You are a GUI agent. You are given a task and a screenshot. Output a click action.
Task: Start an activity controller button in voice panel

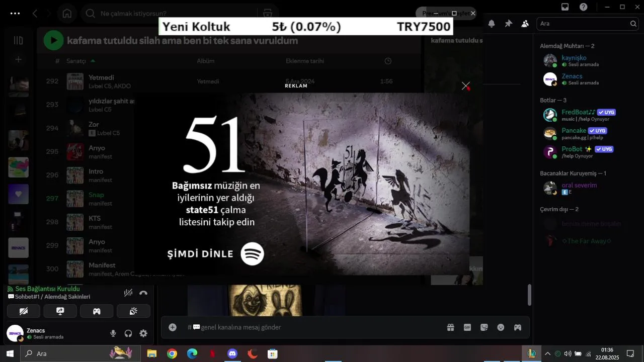(97, 311)
